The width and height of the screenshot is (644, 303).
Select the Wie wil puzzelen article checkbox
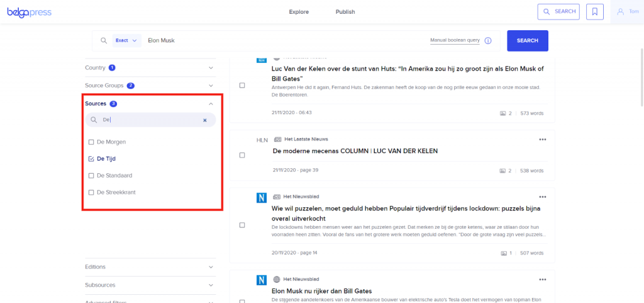coord(242,225)
